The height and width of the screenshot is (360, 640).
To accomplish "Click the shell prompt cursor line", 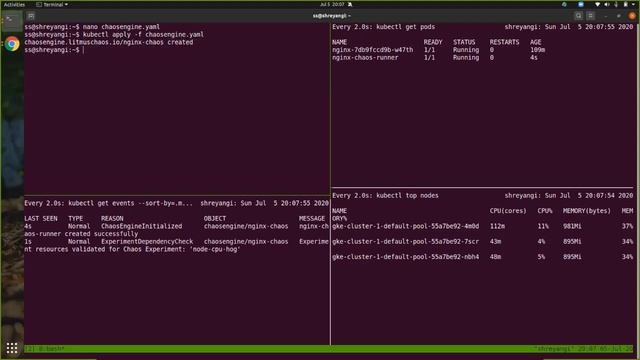I will [x=54, y=50].
